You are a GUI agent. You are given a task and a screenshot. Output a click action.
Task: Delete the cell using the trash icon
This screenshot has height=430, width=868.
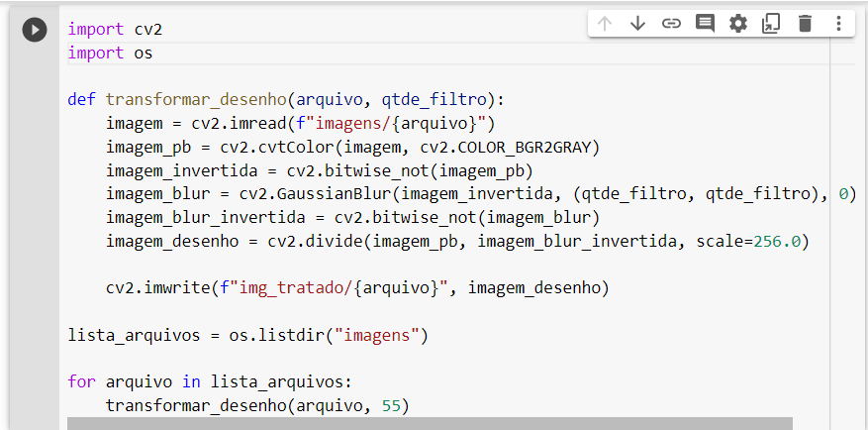[805, 23]
